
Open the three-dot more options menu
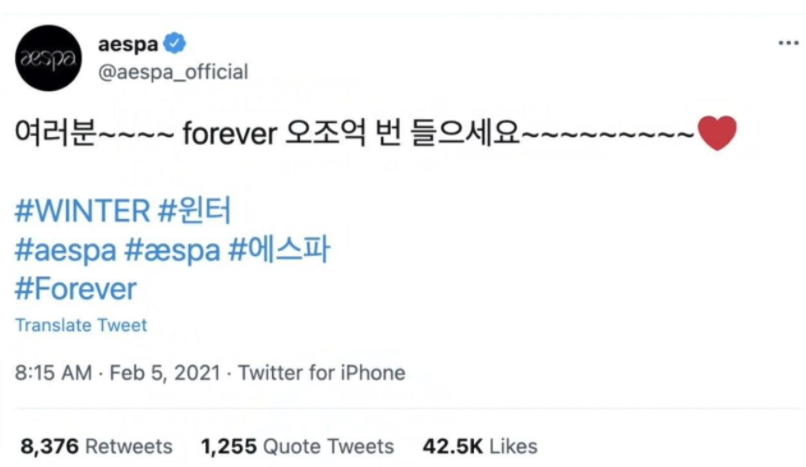click(788, 45)
